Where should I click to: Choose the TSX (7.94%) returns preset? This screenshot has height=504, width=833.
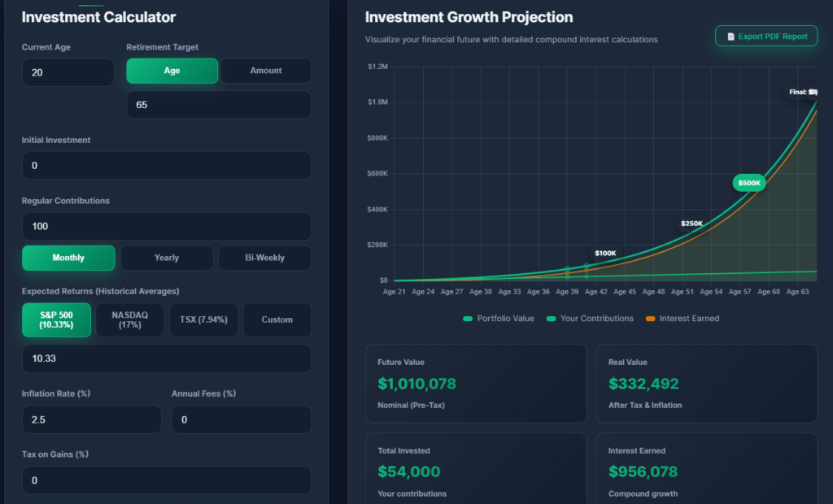point(203,319)
